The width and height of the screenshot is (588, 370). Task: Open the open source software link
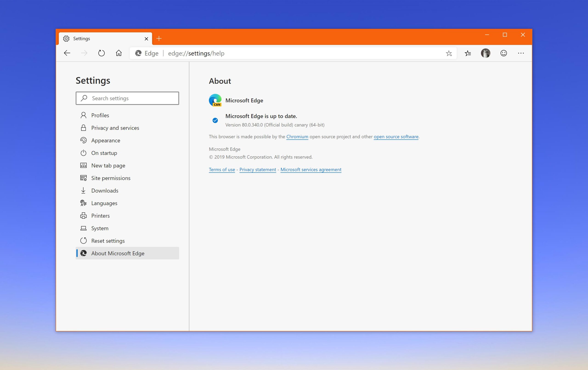click(x=396, y=137)
